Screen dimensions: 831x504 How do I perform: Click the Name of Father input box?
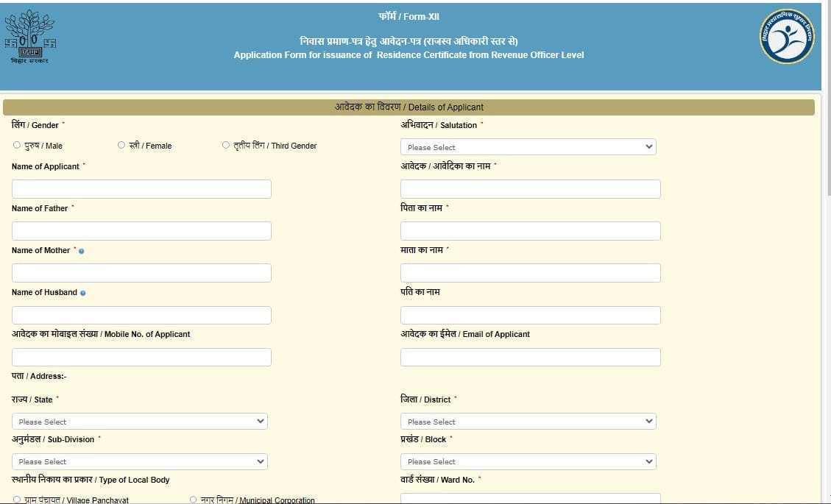(141, 230)
